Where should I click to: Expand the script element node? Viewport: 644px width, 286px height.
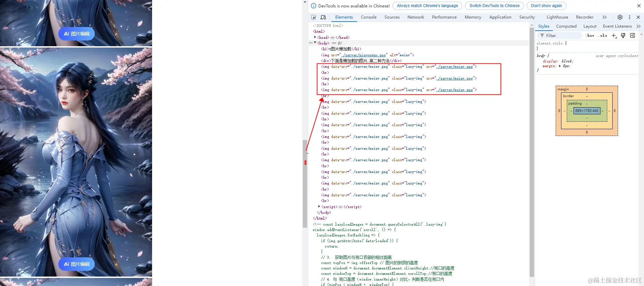point(319,207)
